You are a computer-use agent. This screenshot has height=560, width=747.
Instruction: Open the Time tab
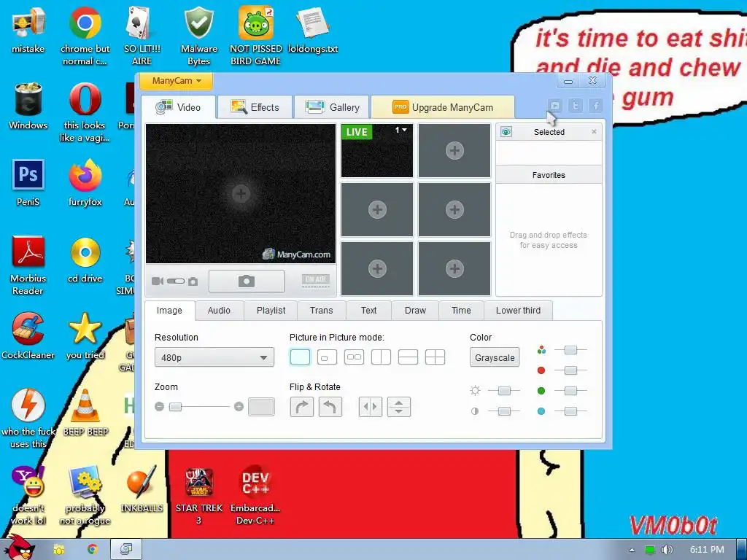[x=461, y=311]
